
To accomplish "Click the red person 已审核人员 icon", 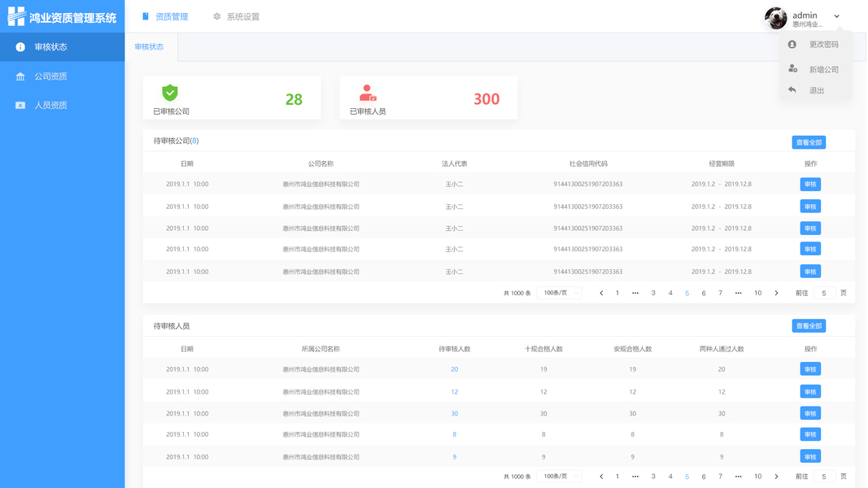I will pos(368,93).
